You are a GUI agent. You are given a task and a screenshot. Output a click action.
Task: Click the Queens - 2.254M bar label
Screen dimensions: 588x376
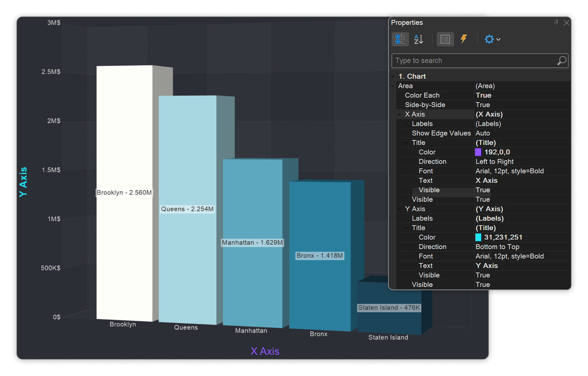(x=187, y=209)
